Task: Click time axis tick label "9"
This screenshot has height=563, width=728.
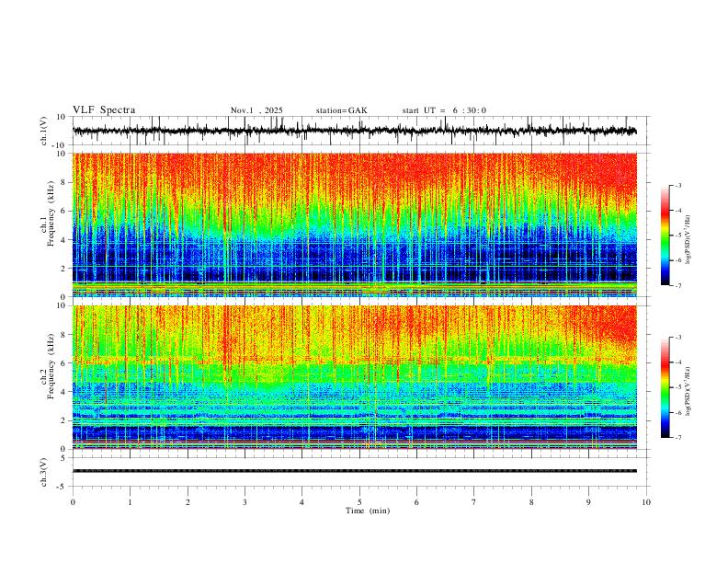Action: point(588,502)
